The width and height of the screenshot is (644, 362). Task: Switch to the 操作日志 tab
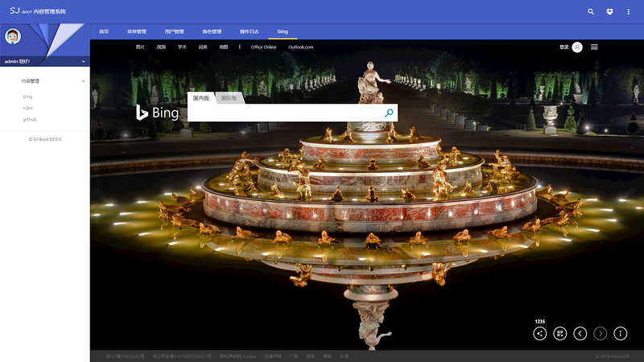[x=250, y=31]
